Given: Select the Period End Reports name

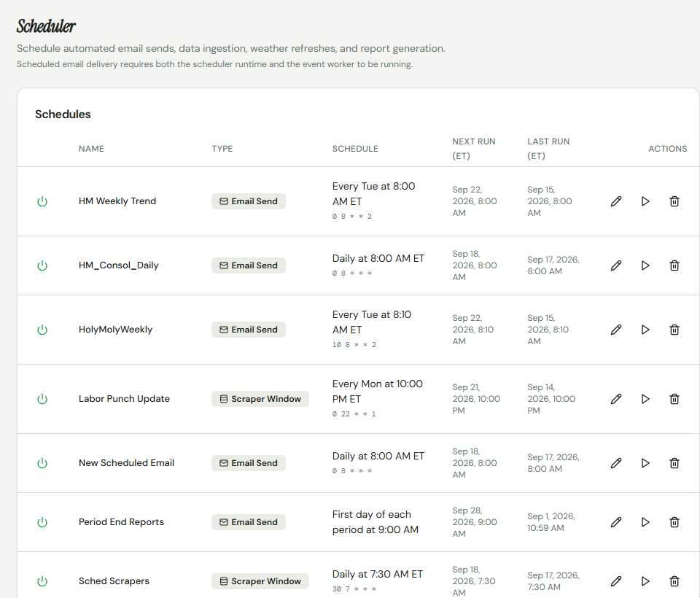Looking at the screenshot, I should coord(122,522).
